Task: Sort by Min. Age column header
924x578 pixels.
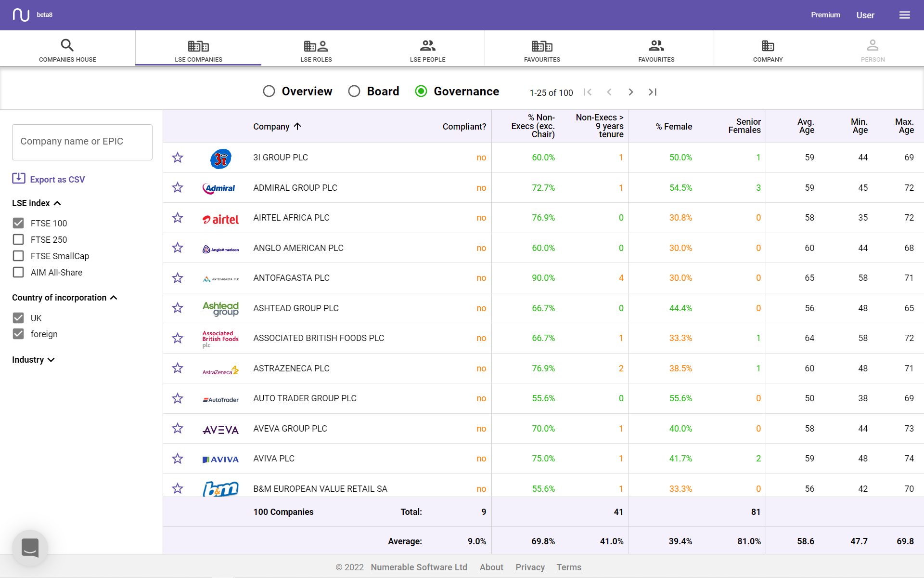Action: click(x=860, y=126)
